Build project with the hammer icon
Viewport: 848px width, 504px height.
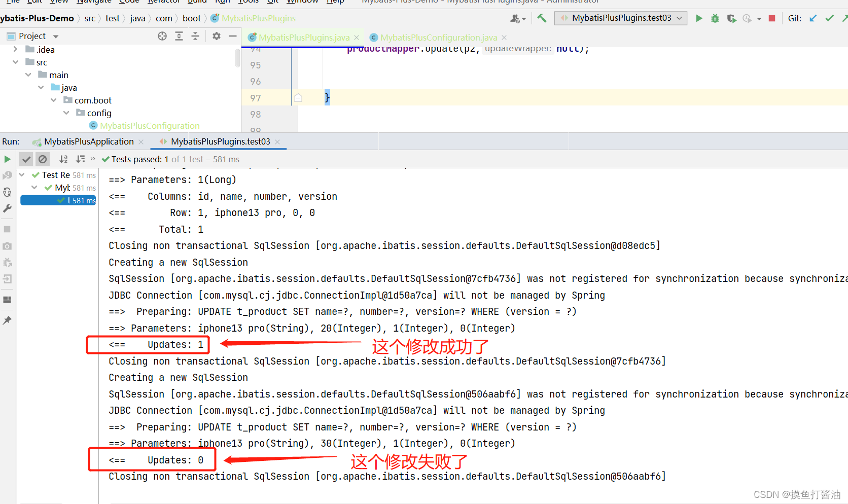coord(542,18)
